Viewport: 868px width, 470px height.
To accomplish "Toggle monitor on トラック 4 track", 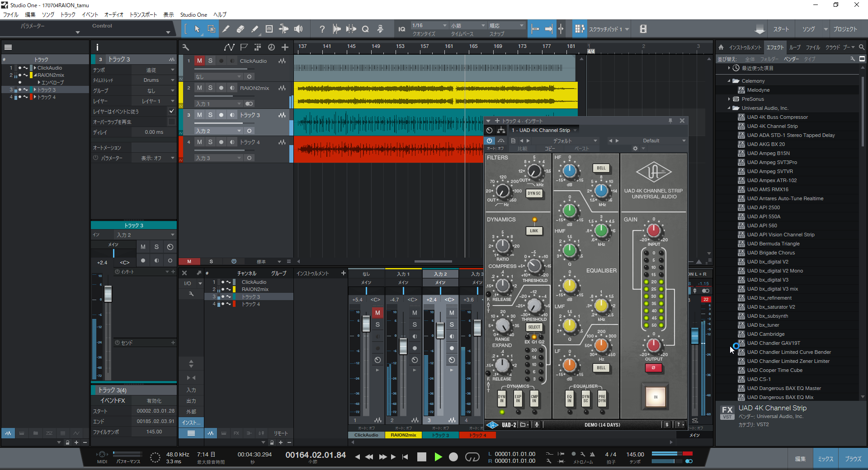I will (232, 142).
